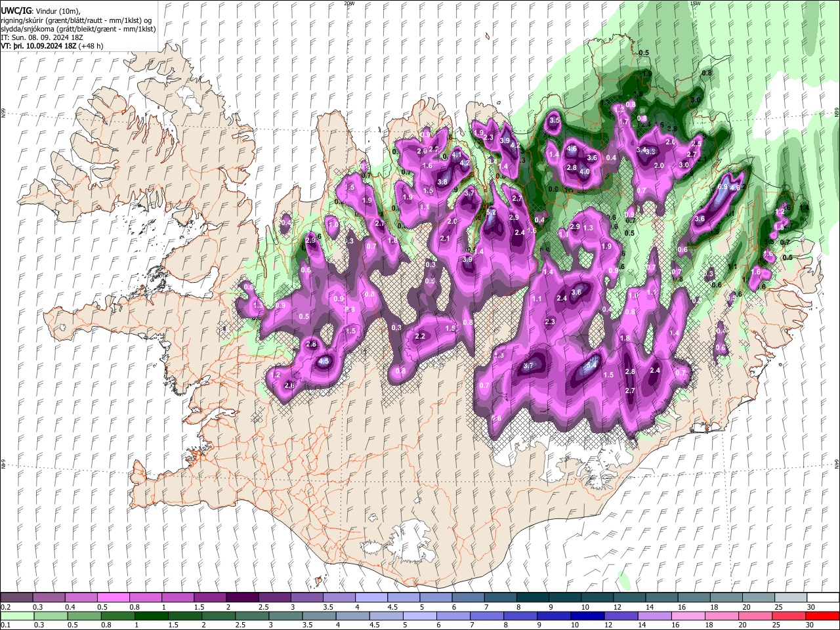Click the "15W" longitude label at the top
Image resolution: width=840 pixels, height=630 pixels.
695,3
